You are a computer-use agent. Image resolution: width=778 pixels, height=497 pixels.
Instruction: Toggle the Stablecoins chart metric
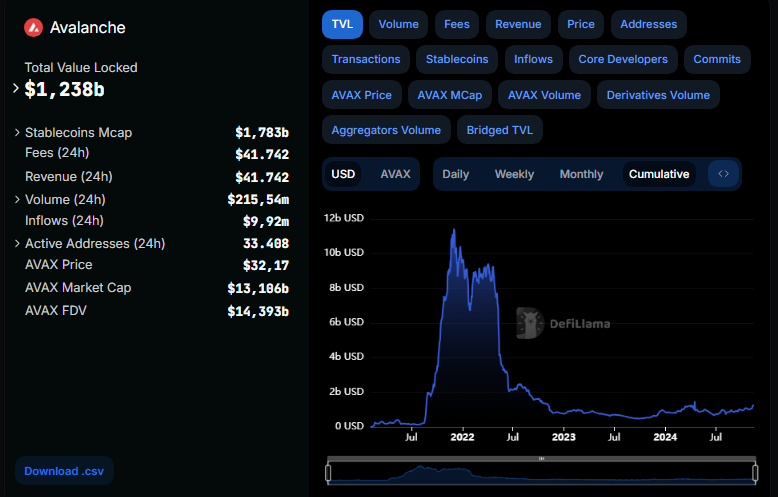(x=457, y=60)
